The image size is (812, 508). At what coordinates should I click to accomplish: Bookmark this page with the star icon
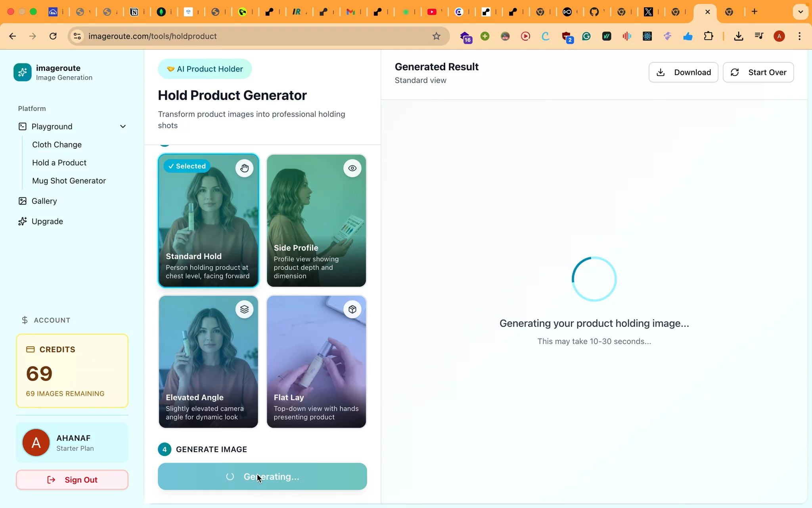[436, 36]
